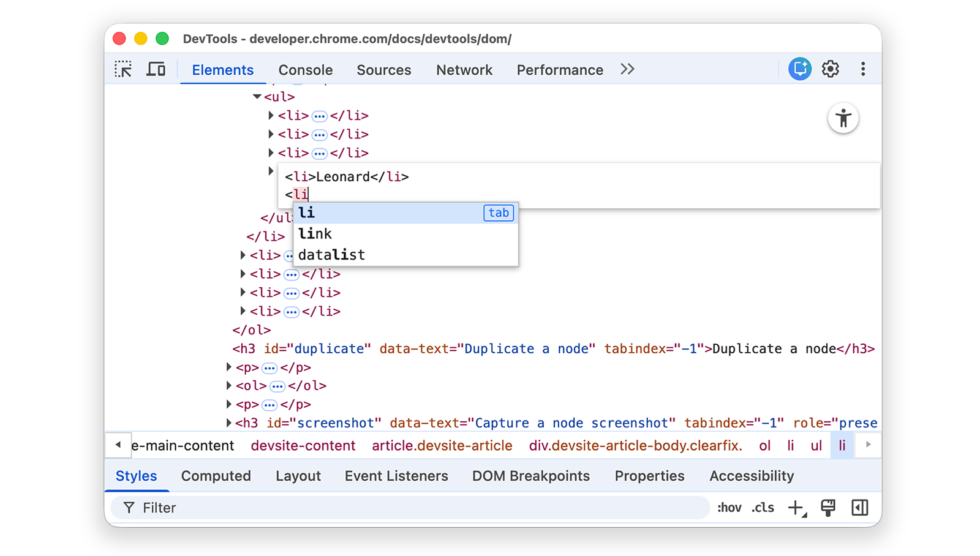
Task: Add a new style rule with plus icon
Action: point(795,507)
